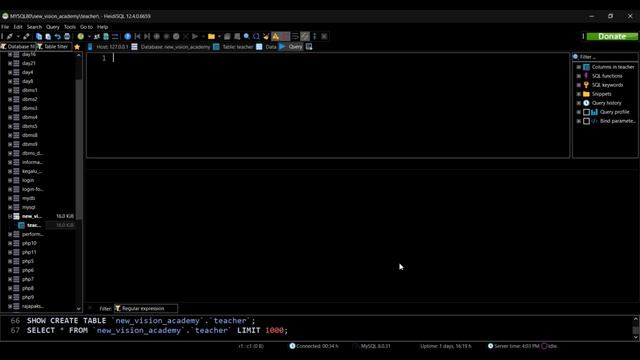Viewport: 640px width, 360px height.
Task: Open the user manager icon
Action: 97,36
